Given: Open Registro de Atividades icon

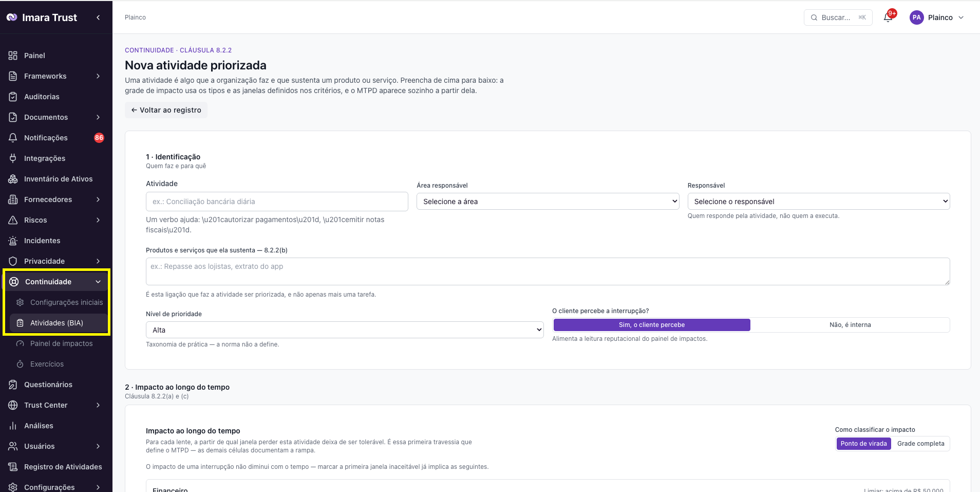Looking at the screenshot, I should pos(13,467).
